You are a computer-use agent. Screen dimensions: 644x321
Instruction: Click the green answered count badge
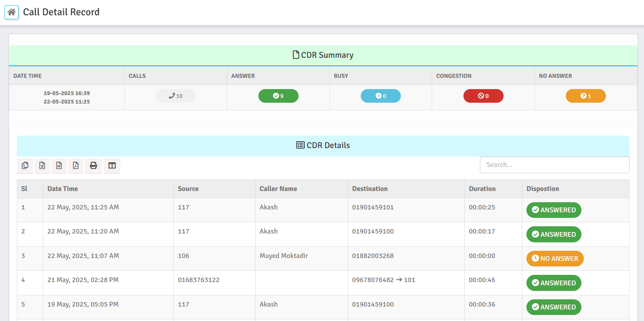(278, 96)
